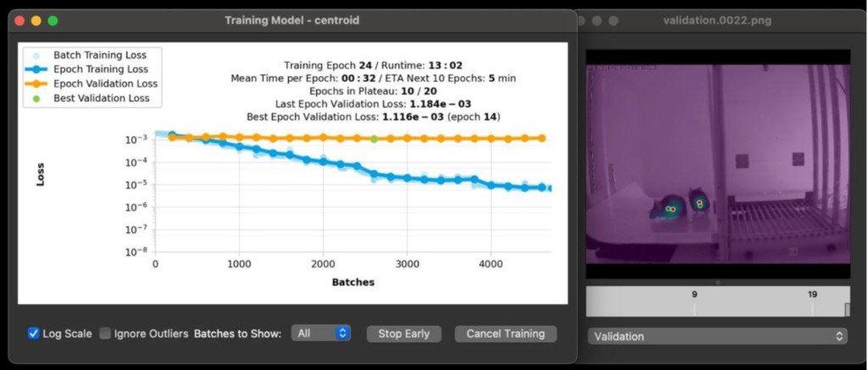Viewport: 868px width, 370px height.
Task: Click the Cancel Training button
Action: coord(505,334)
